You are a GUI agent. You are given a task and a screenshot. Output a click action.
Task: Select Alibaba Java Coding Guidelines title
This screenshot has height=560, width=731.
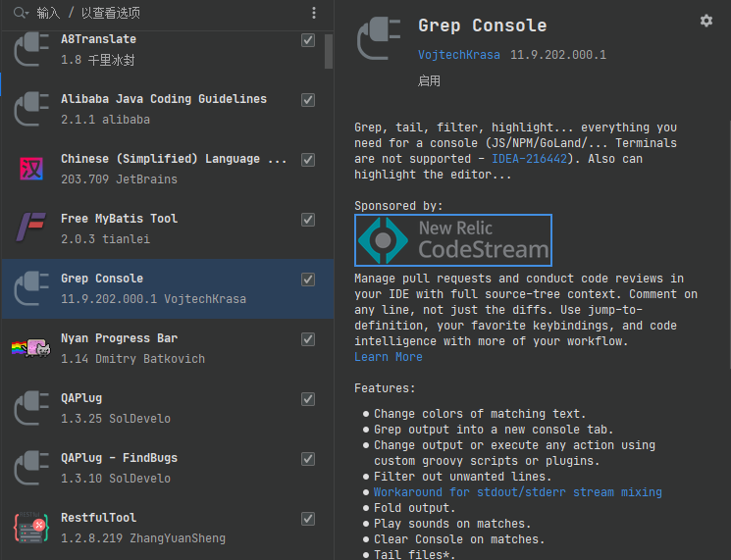point(164,99)
